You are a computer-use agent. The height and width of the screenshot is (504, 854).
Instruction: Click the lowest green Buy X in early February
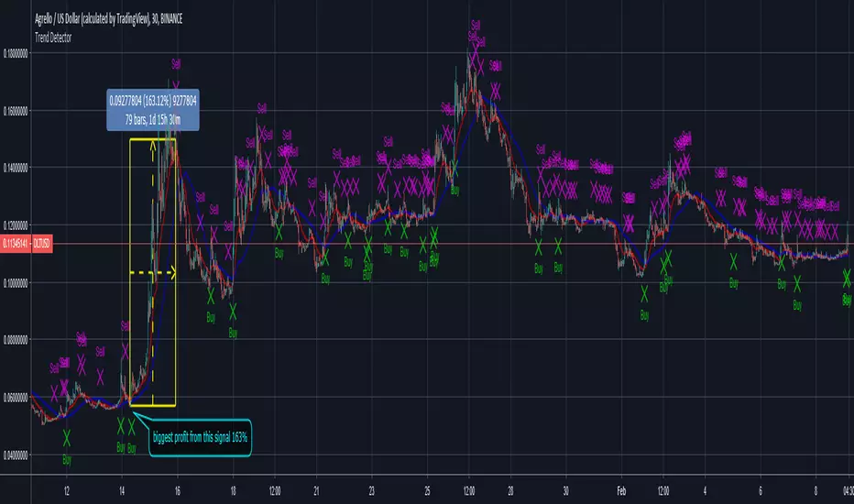point(644,294)
